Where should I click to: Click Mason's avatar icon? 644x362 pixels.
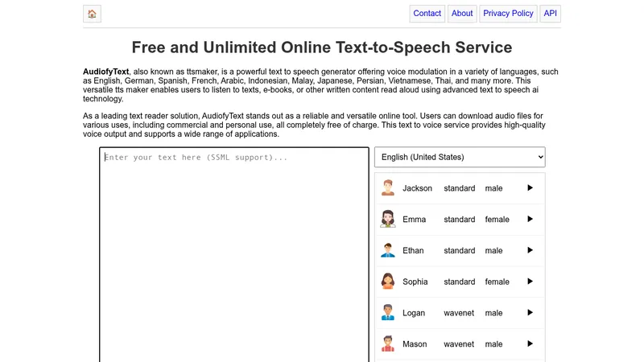388,344
